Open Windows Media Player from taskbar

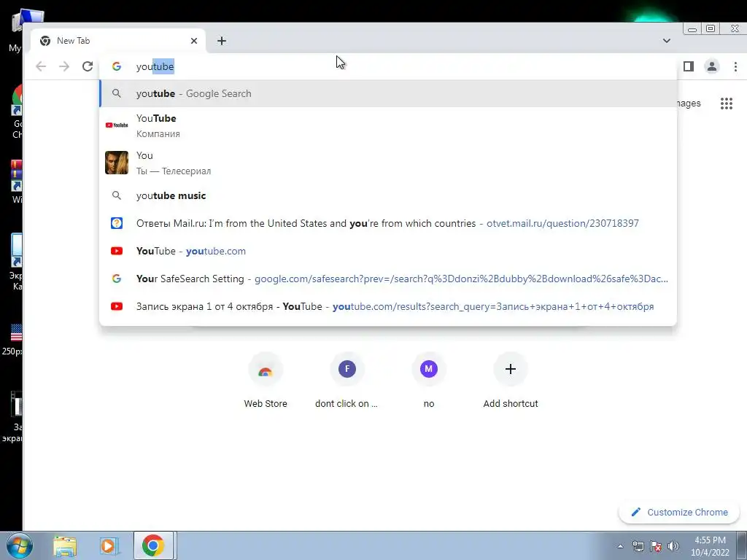coord(109,546)
